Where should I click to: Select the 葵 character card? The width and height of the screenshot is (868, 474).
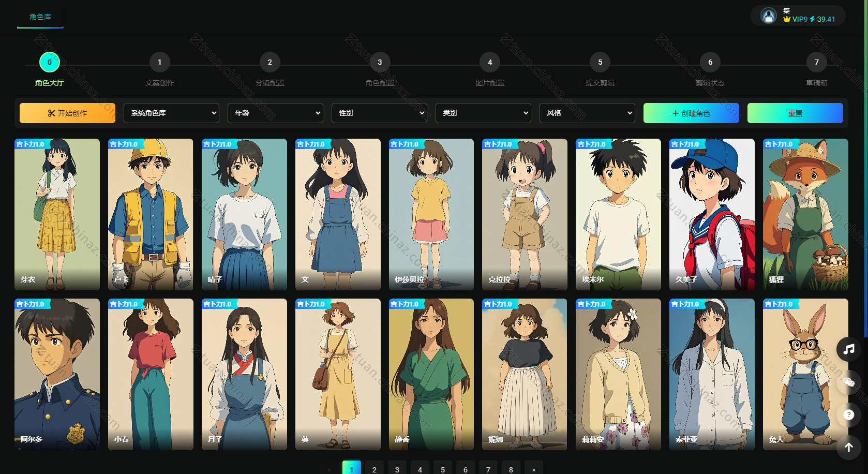338,374
